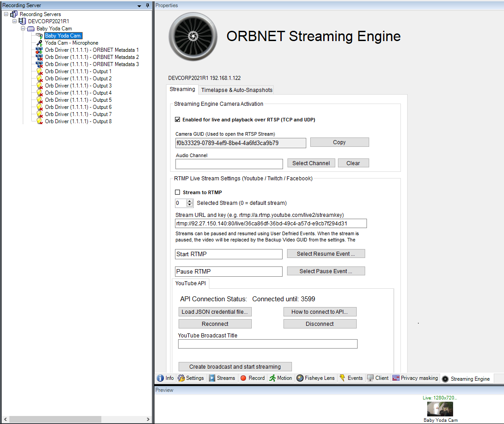
Task: Open the Motion tab
Action: click(x=281, y=378)
